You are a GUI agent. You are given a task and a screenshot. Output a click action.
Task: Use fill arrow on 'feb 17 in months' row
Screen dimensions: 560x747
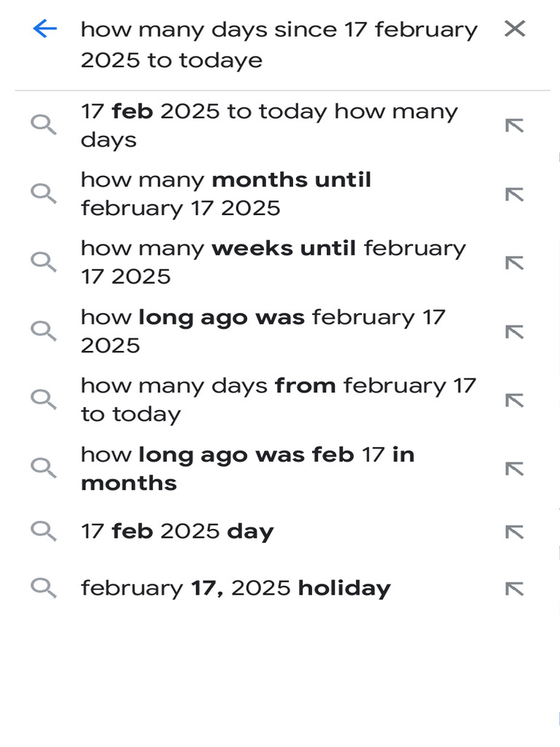pos(515,468)
